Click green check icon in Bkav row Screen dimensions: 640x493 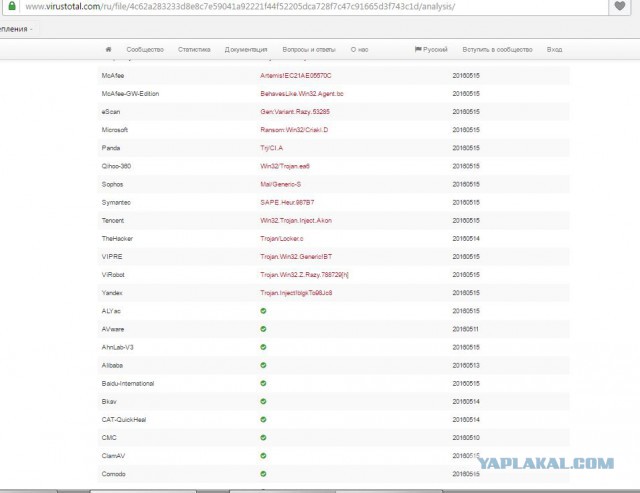[x=263, y=402]
